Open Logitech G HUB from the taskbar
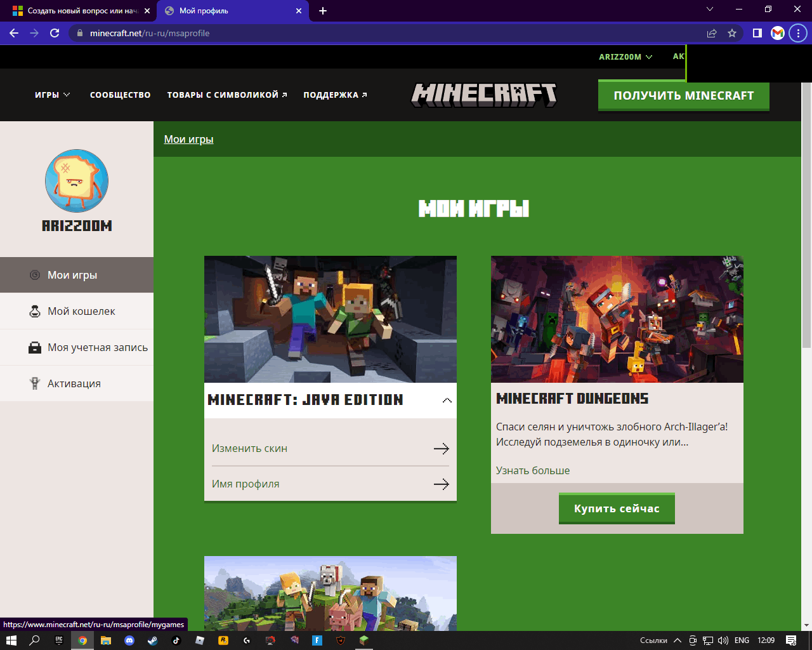Viewport: 812px width, 650px height. coord(247,640)
